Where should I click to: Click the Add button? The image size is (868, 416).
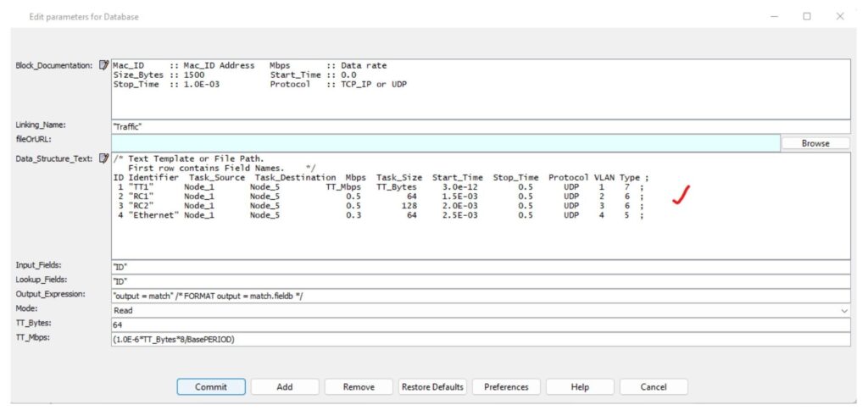click(285, 386)
